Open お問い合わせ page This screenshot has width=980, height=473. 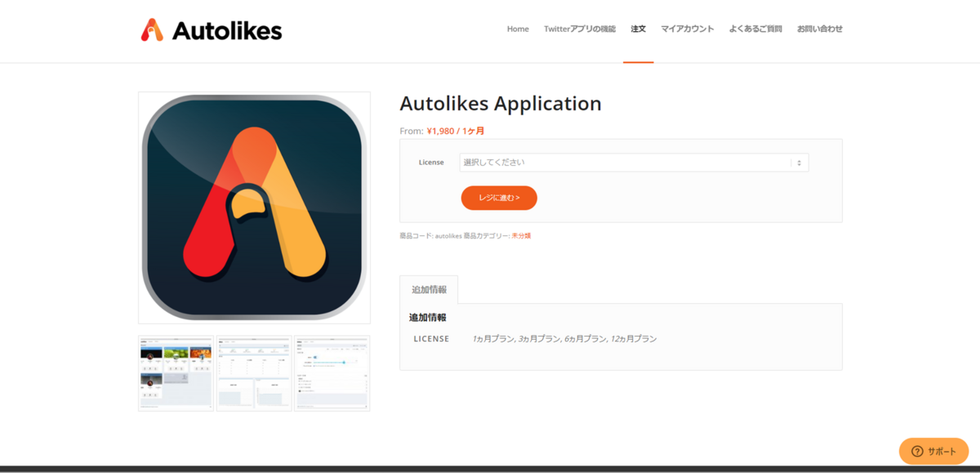point(820,29)
